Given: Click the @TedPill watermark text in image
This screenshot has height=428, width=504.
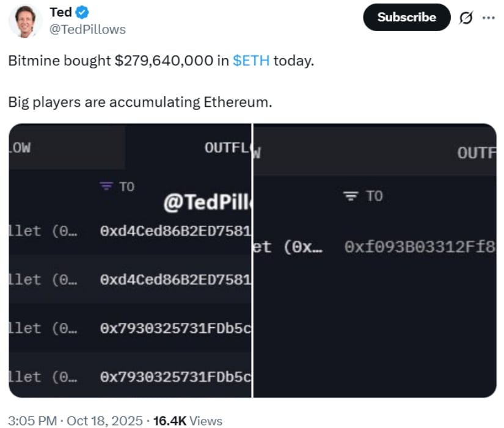Looking at the screenshot, I should coord(206,203).
